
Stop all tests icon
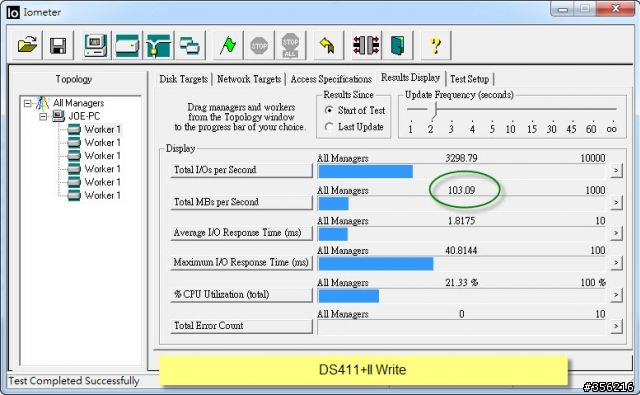click(290, 45)
